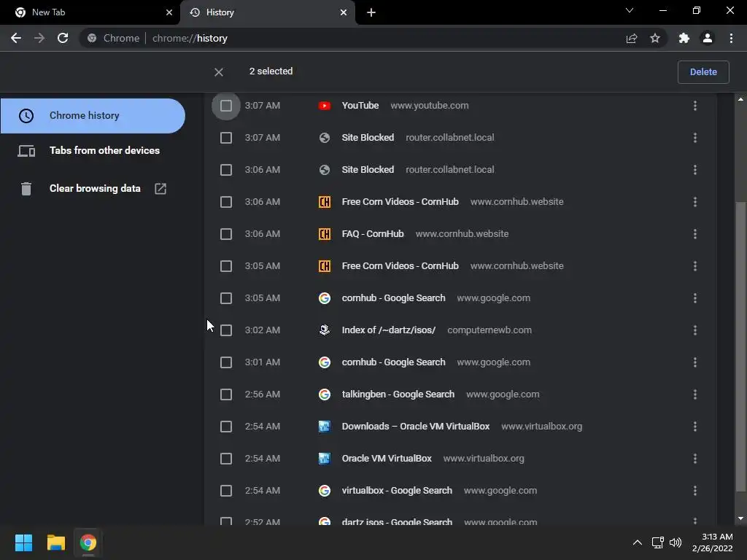
Task: Select the History tab
Action: click(267, 12)
